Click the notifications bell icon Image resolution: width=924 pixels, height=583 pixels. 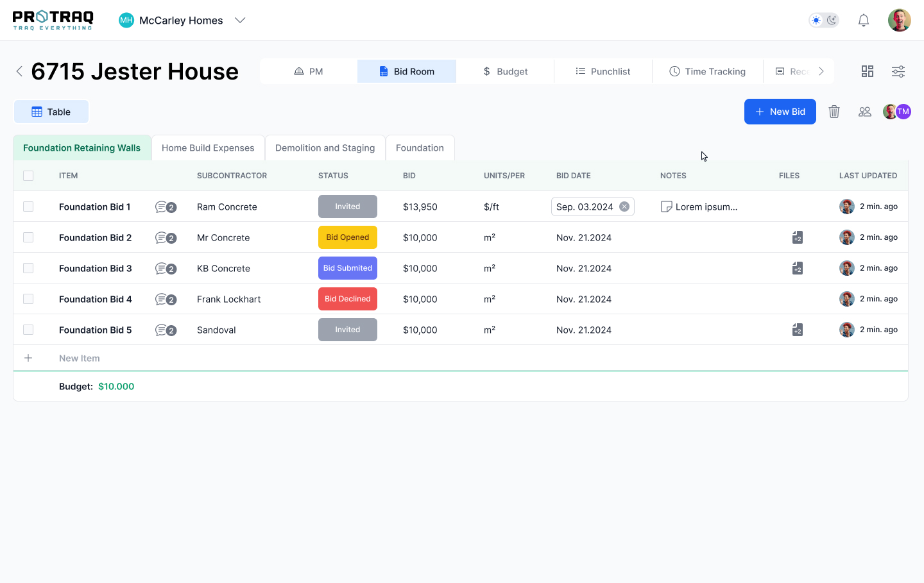click(864, 21)
